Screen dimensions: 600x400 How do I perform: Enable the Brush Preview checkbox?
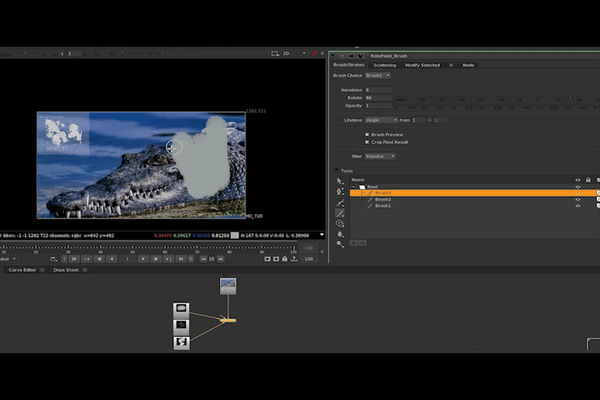(367, 134)
